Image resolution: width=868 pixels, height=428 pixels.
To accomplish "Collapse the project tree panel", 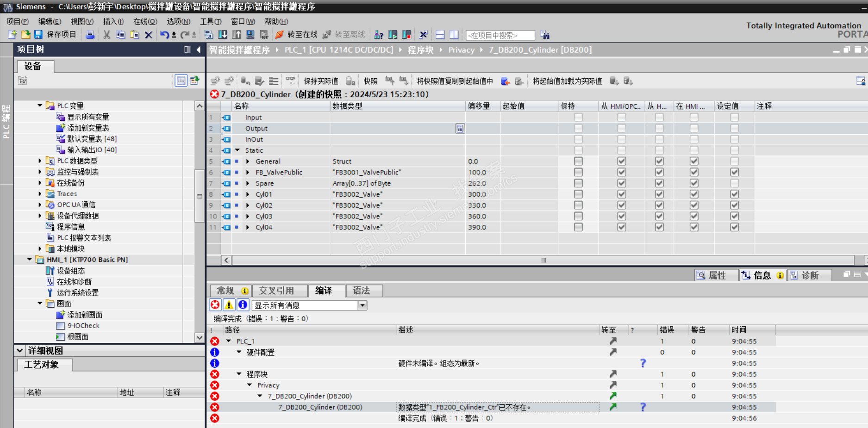I will pyautogui.click(x=199, y=50).
